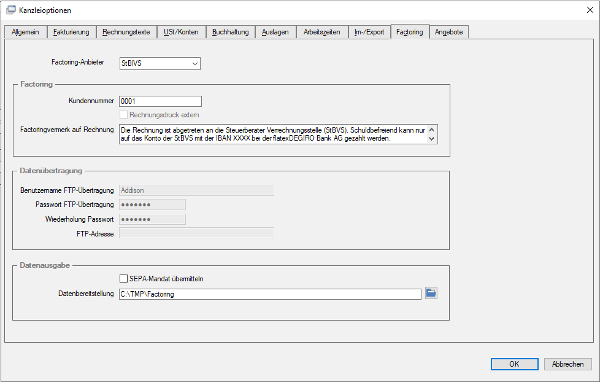Click the Datenbereitstellung path field
Viewport: 600px width, 382px height.
coord(270,294)
